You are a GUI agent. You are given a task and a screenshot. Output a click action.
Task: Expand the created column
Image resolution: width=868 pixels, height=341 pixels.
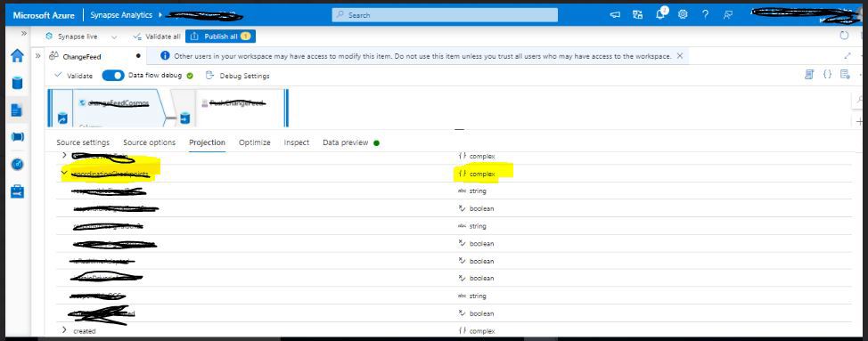tap(65, 330)
